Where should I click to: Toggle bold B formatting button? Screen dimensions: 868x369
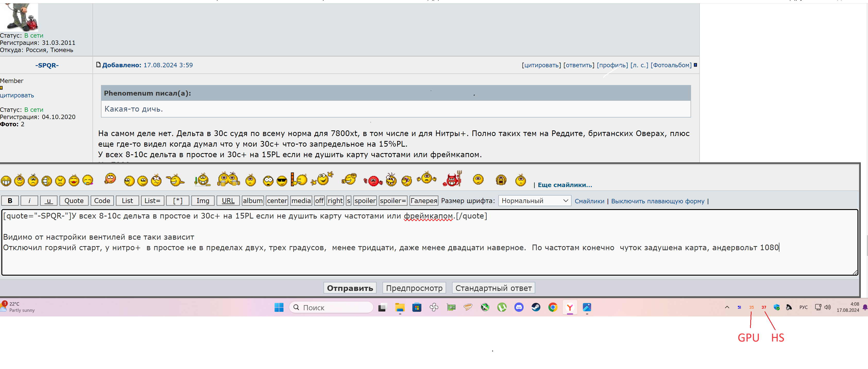10,200
